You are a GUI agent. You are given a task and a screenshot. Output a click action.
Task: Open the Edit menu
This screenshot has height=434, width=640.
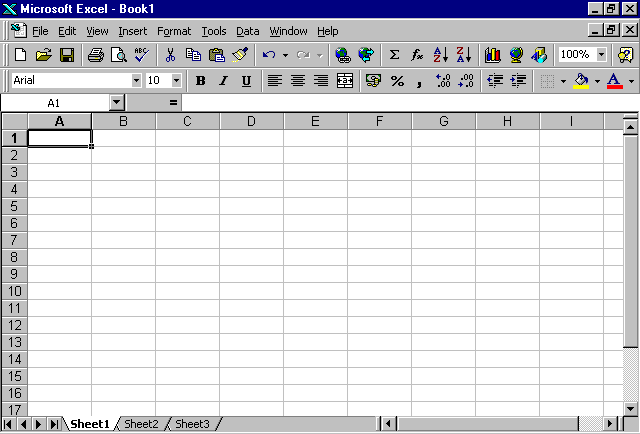click(x=67, y=31)
